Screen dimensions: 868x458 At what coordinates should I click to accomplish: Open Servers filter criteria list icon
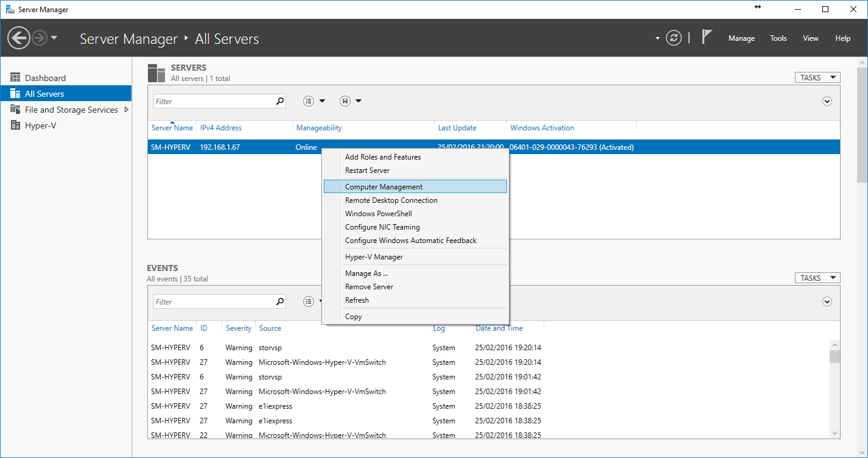click(309, 101)
